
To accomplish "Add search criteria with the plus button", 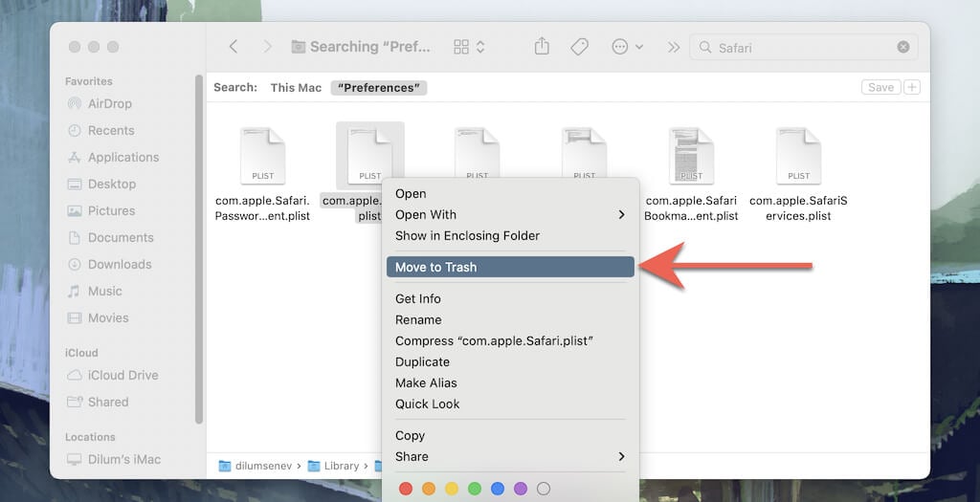I will coord(912,87).
